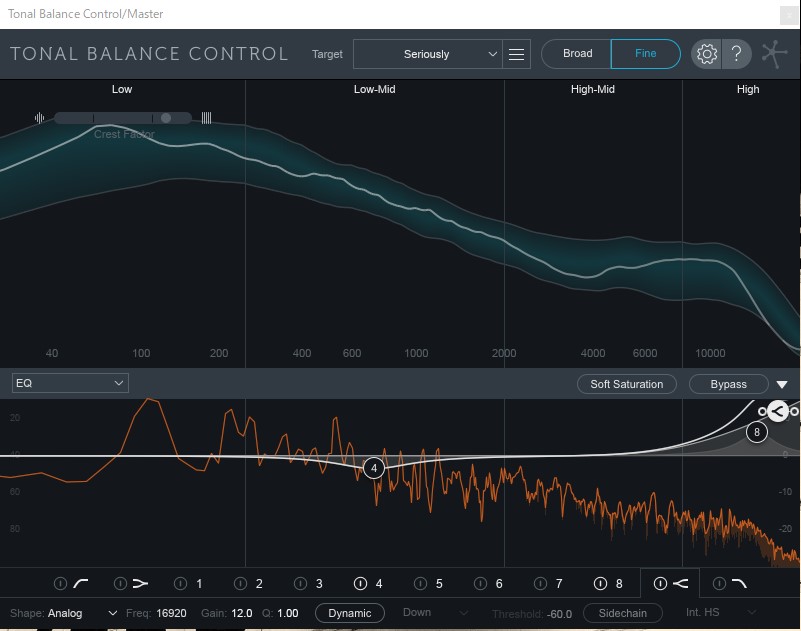Click the High band label
The height and width of the screenshot is (631, 801).
click(748, 89)
